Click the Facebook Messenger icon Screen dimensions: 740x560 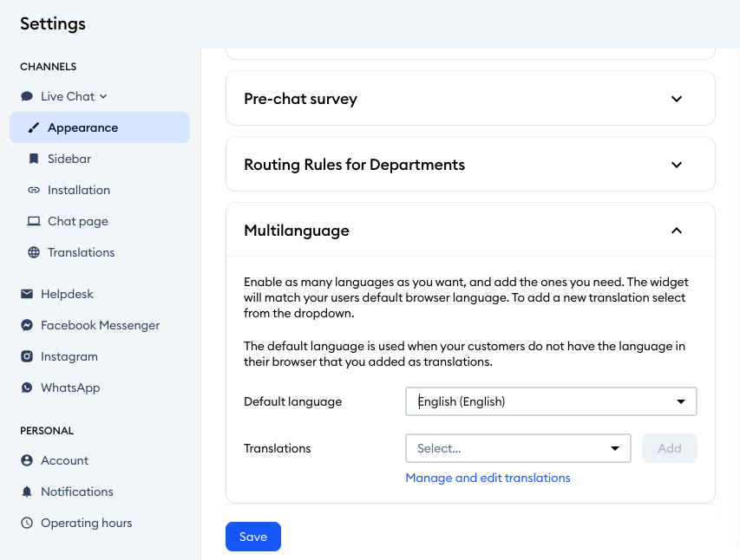tap(27, 325)
